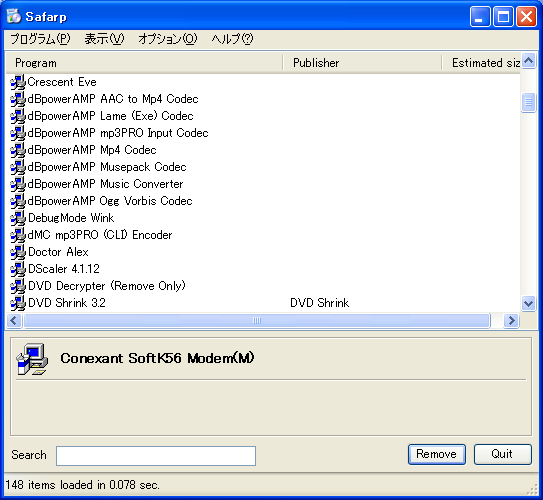543x500 pixels.
Task: Click the DVD Decrypter list icon
Action: [18, 286]
